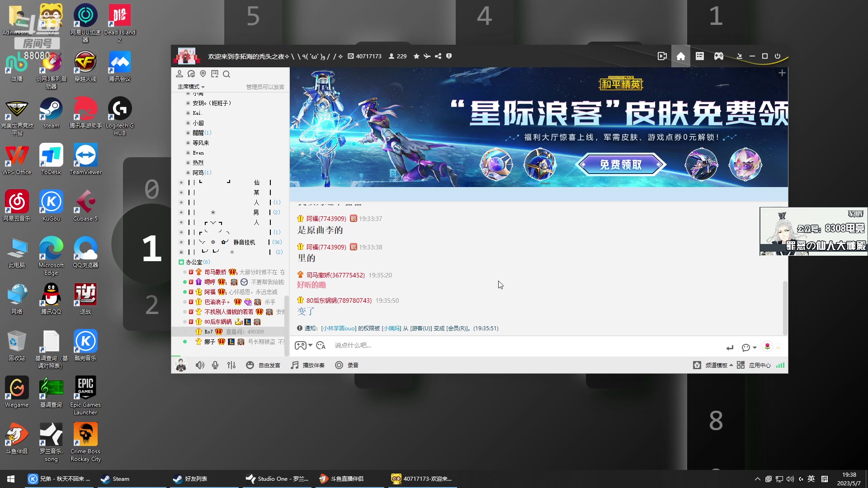Click the emoji icon near 自由发言
This screenshot has height=488, width=868.
coord(250,365)
